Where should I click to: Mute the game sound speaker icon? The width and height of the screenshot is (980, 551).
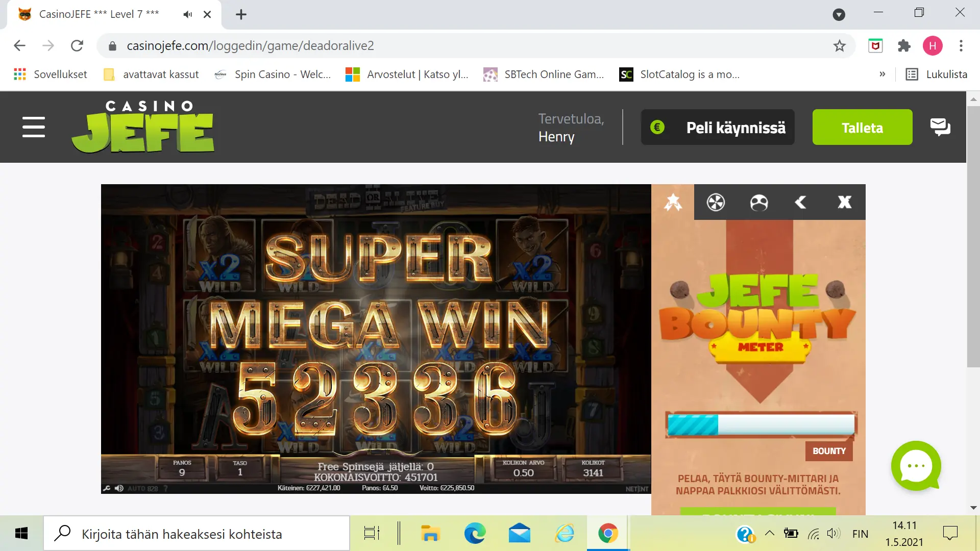click(x=119, y=488)
